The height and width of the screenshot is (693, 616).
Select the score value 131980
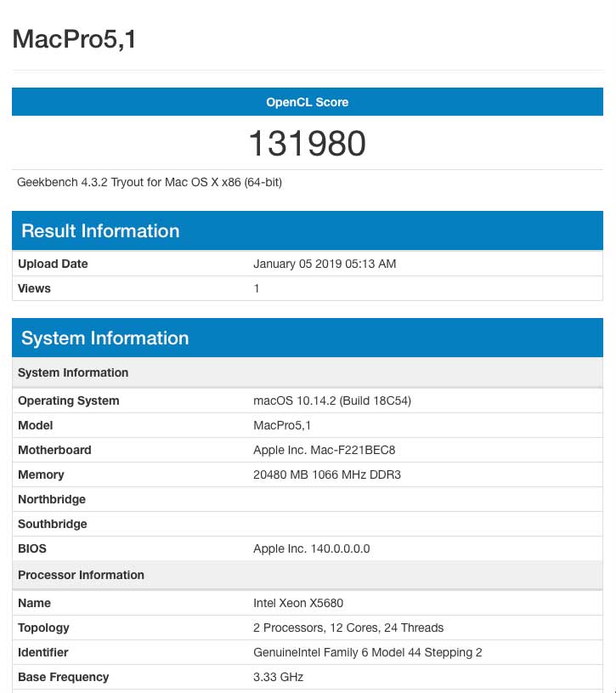click(308, 143)
